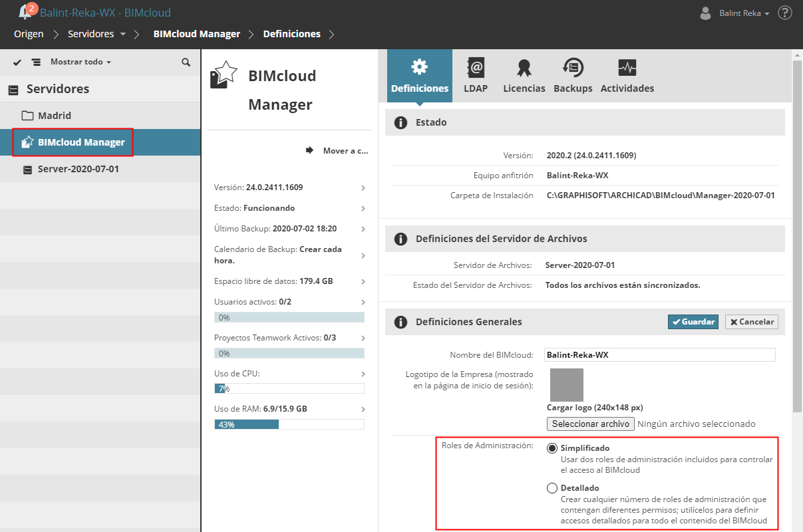Click the Servidores tree header
Image resolution: width=803 pixels, height=532 pixels.
(x=100, y=89)
